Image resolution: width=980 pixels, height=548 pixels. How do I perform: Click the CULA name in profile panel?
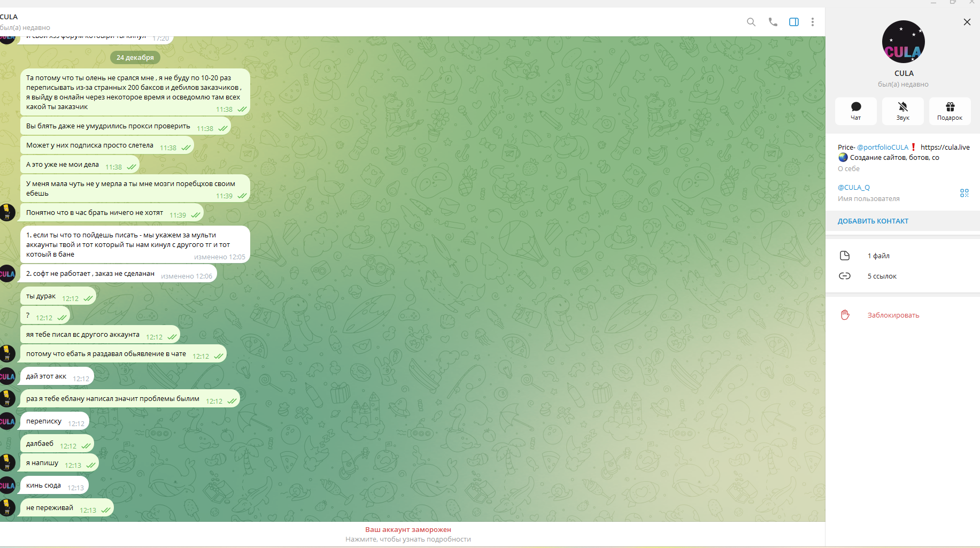904,73
